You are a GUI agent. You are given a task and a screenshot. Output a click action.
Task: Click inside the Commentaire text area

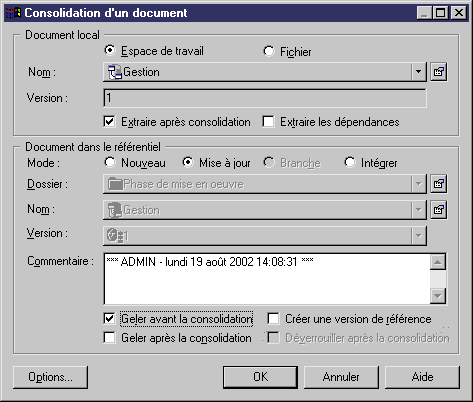pos(267,279)
